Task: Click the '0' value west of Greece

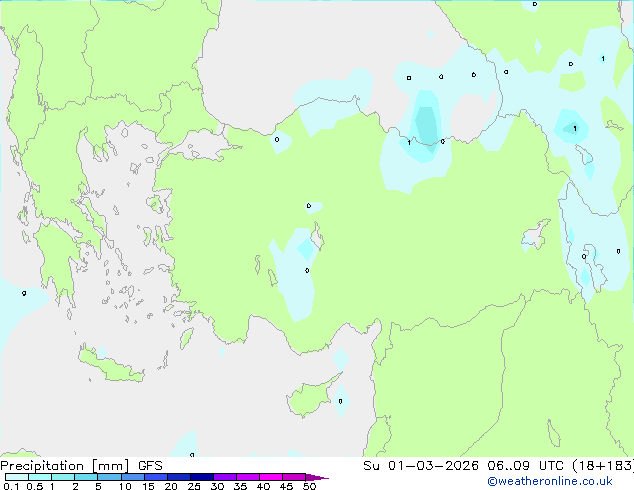Action: point(24,293)
